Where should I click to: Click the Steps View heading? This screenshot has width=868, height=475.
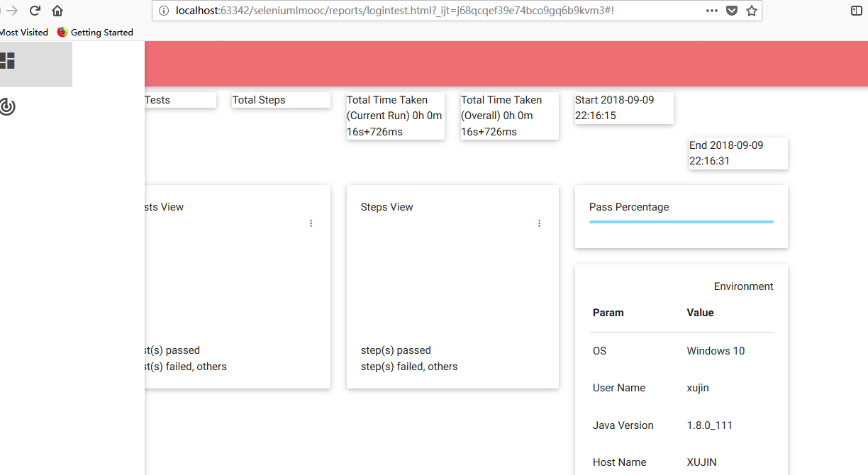[386, 207]
